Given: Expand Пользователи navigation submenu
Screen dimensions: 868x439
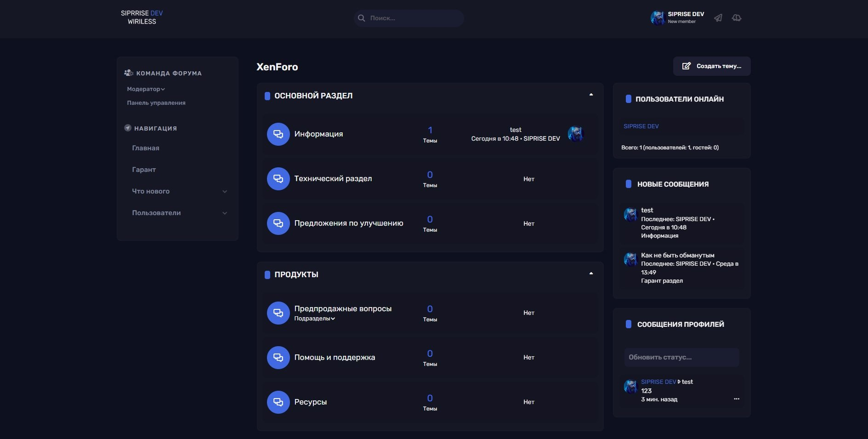Looking at the screenshot, I should pyautogui.click(x=225, y=213).
